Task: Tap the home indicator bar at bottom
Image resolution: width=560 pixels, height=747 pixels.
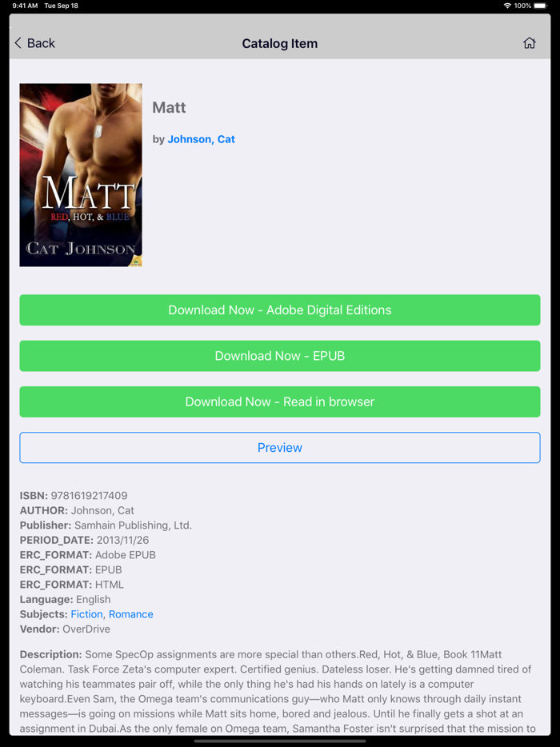Action: (x=280, y=741)
